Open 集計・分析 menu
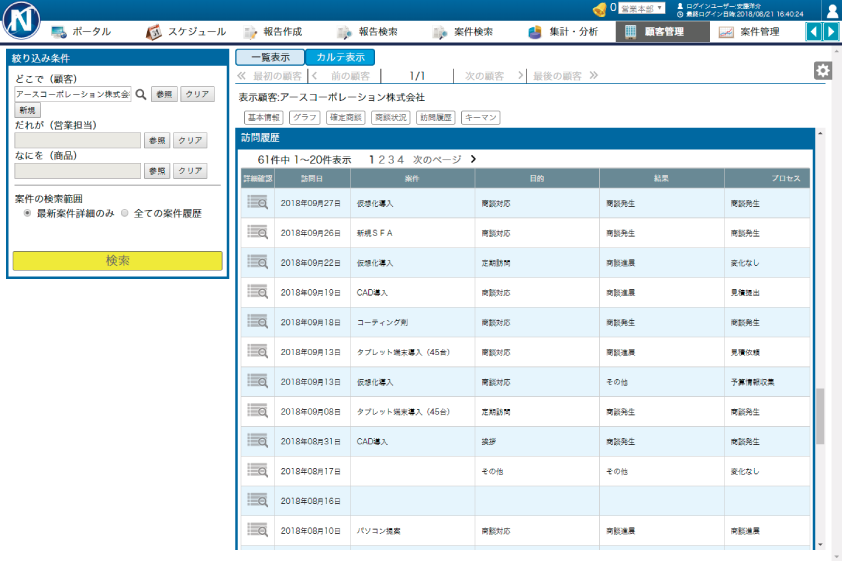The height and width of the screenshot is (561, 842). pyautogui.click(x=564, y=32)
